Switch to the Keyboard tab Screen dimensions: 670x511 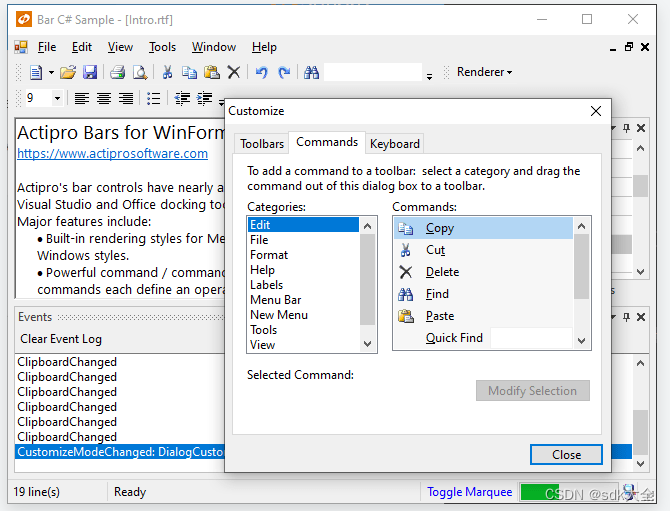(394, 144)
